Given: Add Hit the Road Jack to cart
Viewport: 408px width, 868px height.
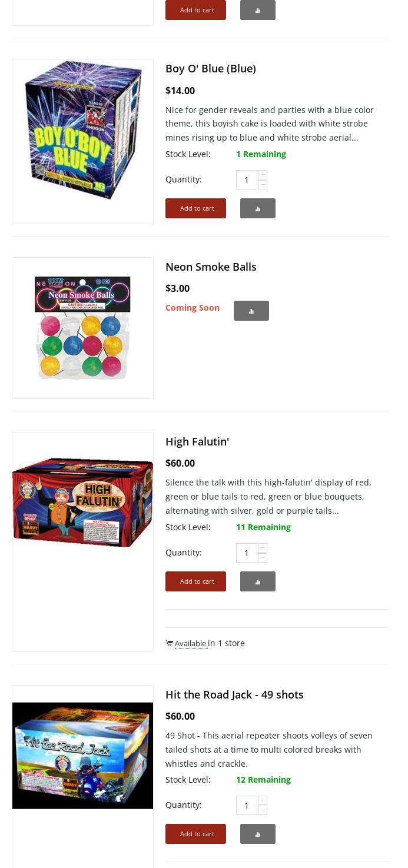Looking at the screenshot, I should coord(195,834).
